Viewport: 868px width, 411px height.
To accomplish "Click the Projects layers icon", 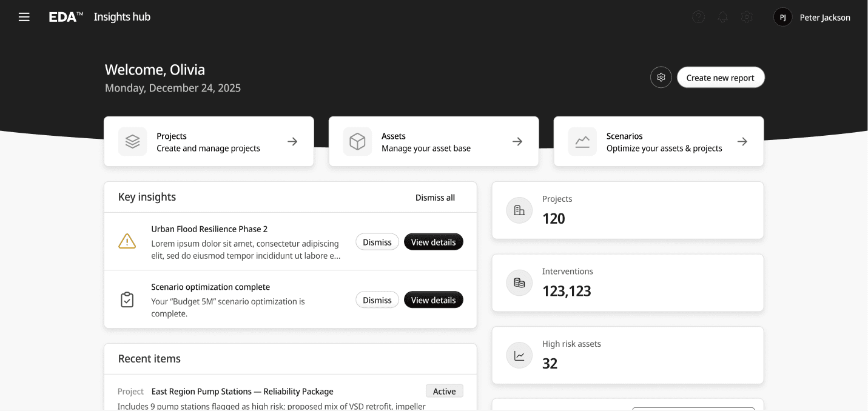I will tap(133, 141).
